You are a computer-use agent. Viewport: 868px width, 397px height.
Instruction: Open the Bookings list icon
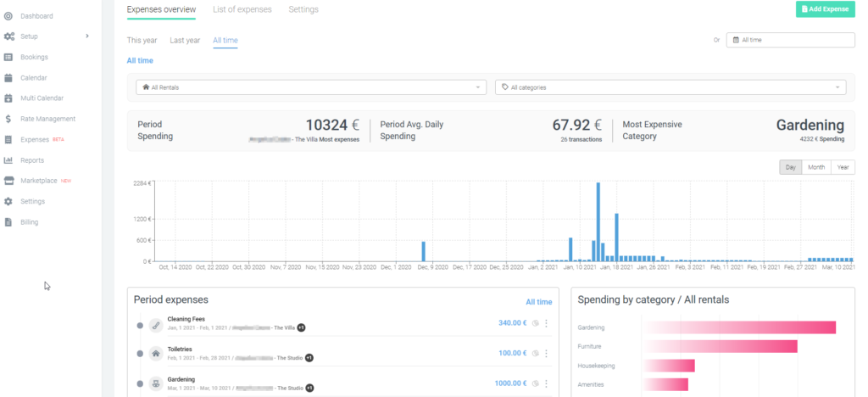tap(8, 57)
